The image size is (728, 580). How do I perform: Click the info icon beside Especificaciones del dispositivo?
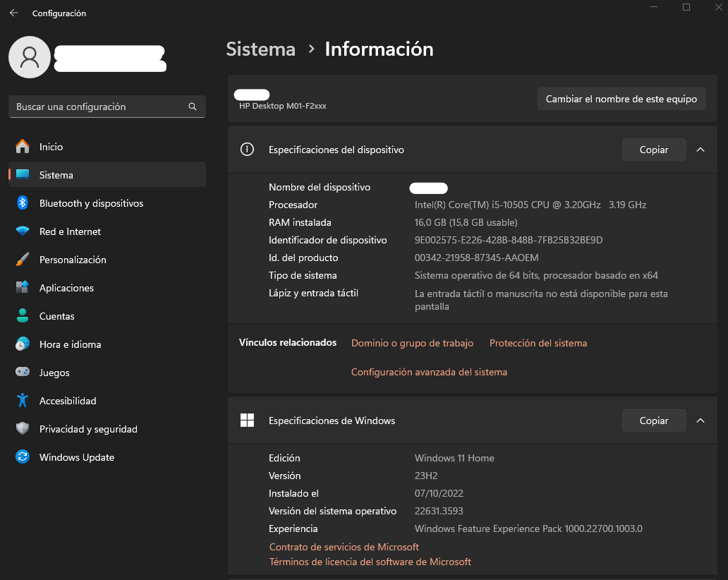coord(247,150)
